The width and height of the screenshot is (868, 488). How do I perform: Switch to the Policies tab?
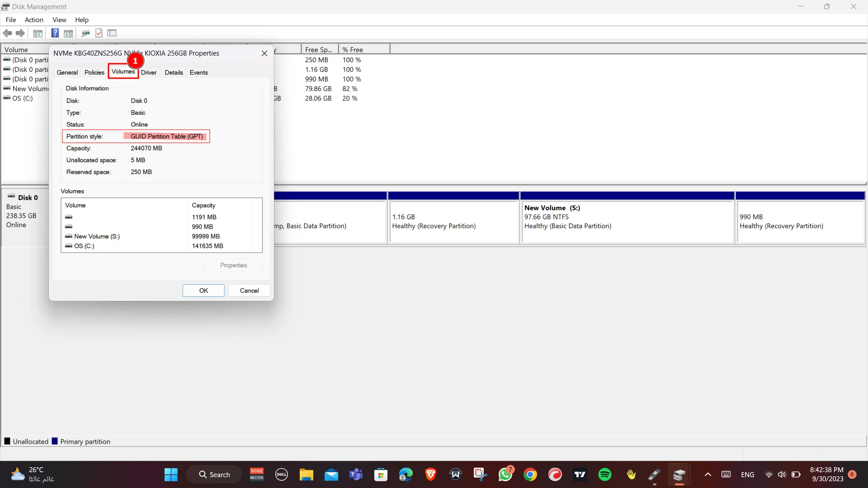(x=94, y=72)
